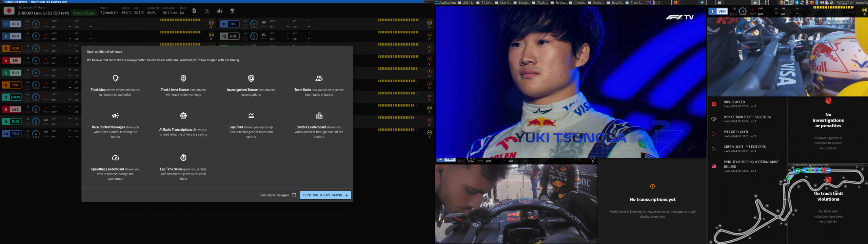The image size is (868, 244).
Task: Switch to the Race C... taskbar window
Action: [x=614, y=2]
